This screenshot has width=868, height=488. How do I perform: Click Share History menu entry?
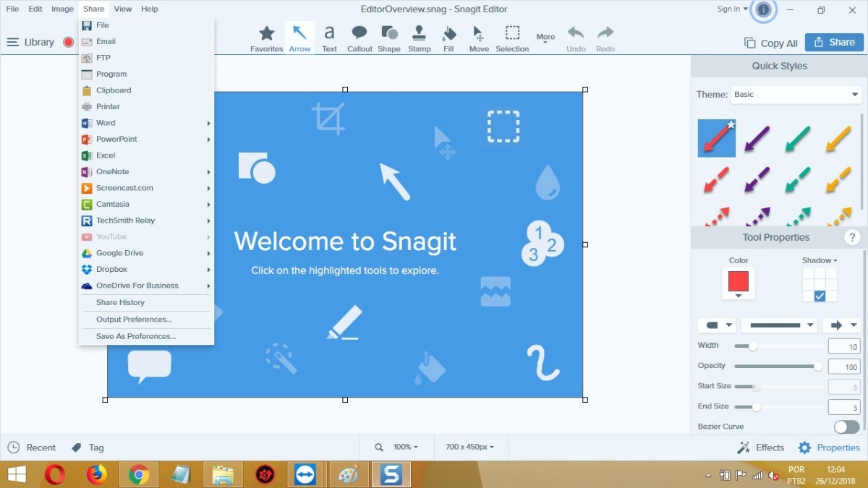click(x=146, y=303)
